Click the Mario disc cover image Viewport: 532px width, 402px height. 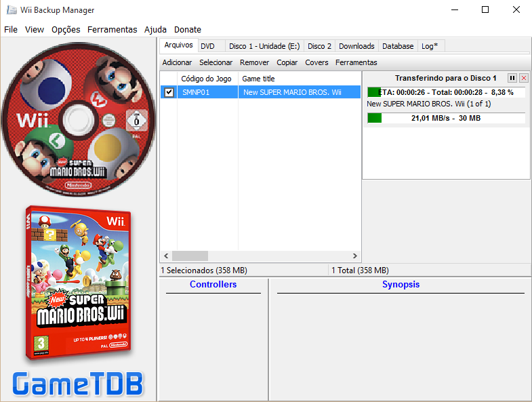79,120
